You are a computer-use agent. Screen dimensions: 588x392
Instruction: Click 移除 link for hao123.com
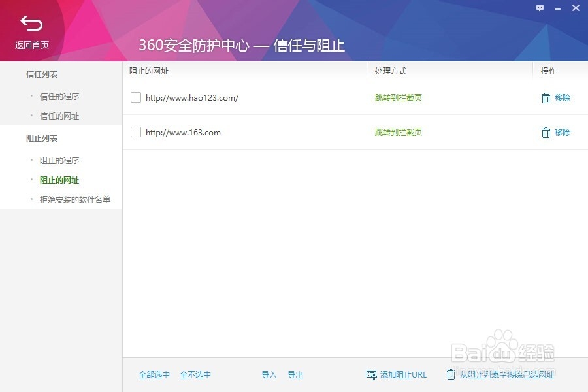point(563,97)
